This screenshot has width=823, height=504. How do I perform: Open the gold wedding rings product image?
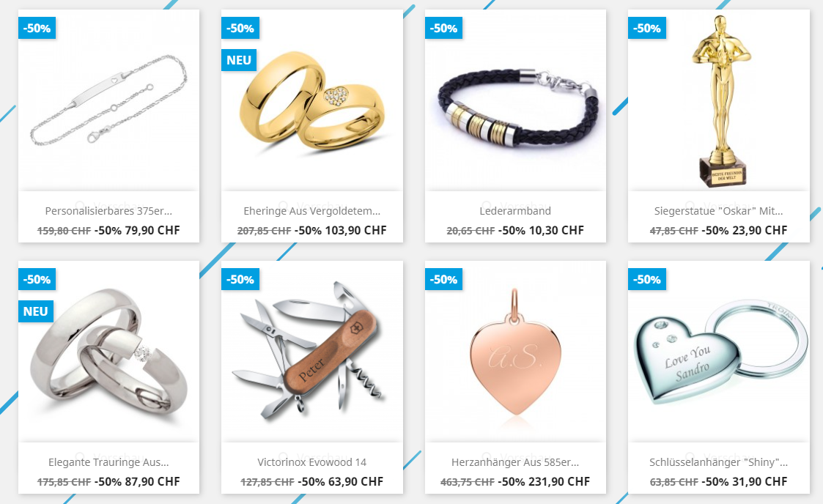311,100
